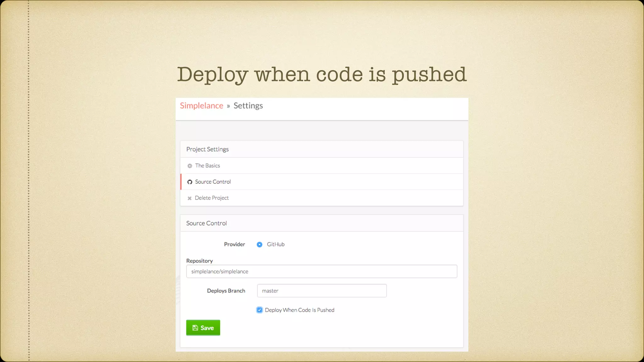Toggle Deploy When Code Is Pushed checkbox
The height and width of the screenshot is (362, 644).
(x=259, y=310)
